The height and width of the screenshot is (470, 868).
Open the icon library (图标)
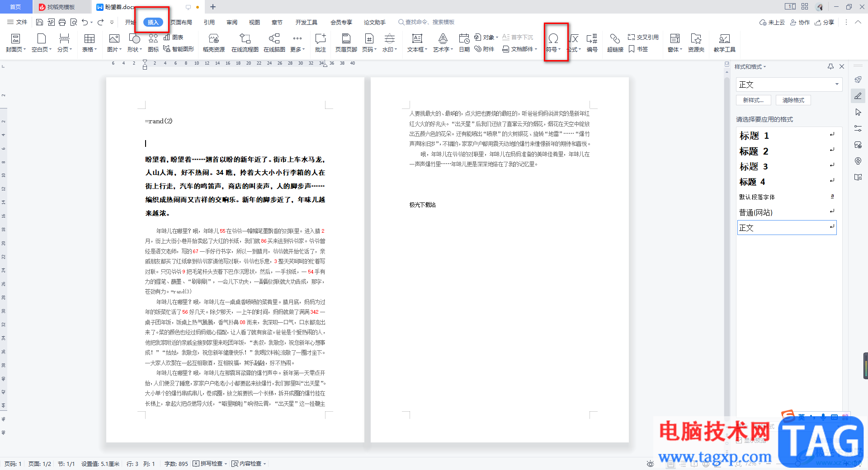click(153, 43)
